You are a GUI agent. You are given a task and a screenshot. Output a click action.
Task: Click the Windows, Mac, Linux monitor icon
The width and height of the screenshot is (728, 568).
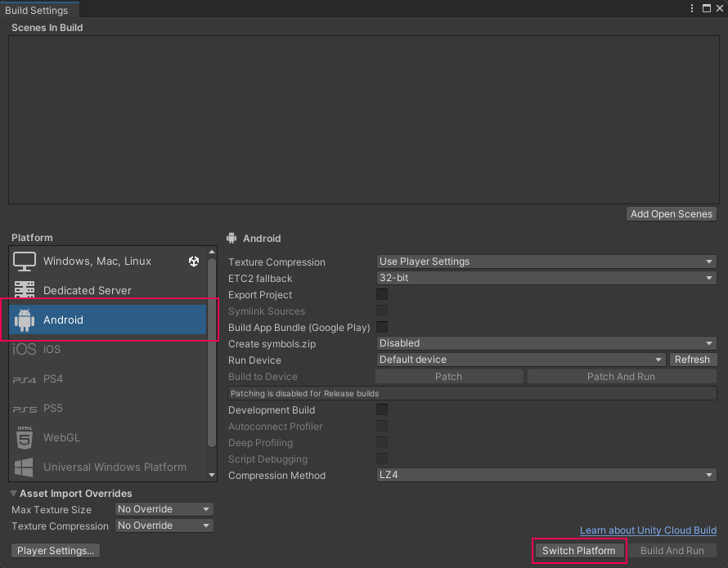pyautogui.click(x=25, y=261)
